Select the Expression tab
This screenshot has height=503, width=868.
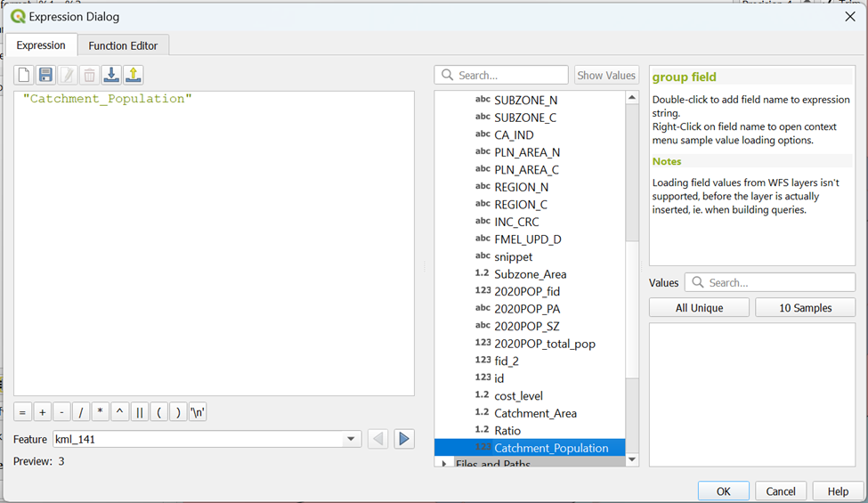click(x=41, y=45)
